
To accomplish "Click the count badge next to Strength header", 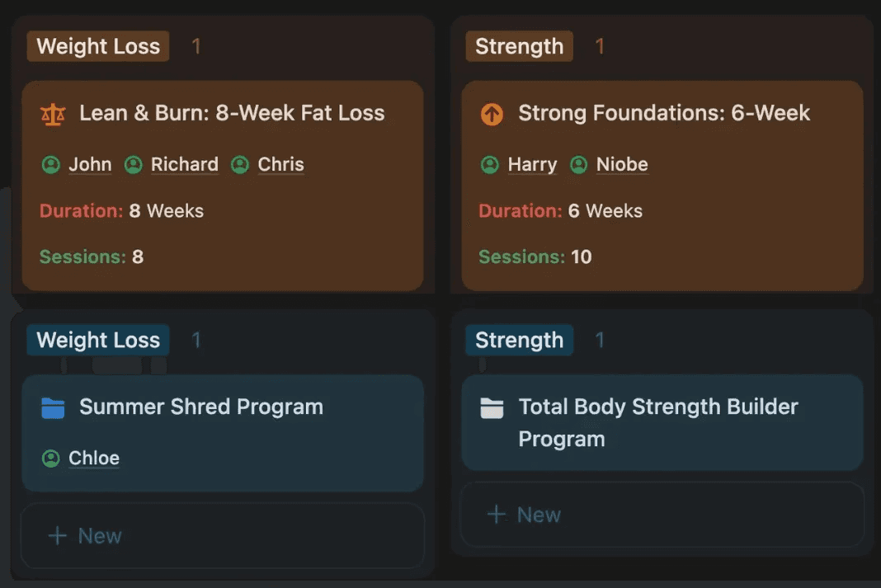I will 600,46.
